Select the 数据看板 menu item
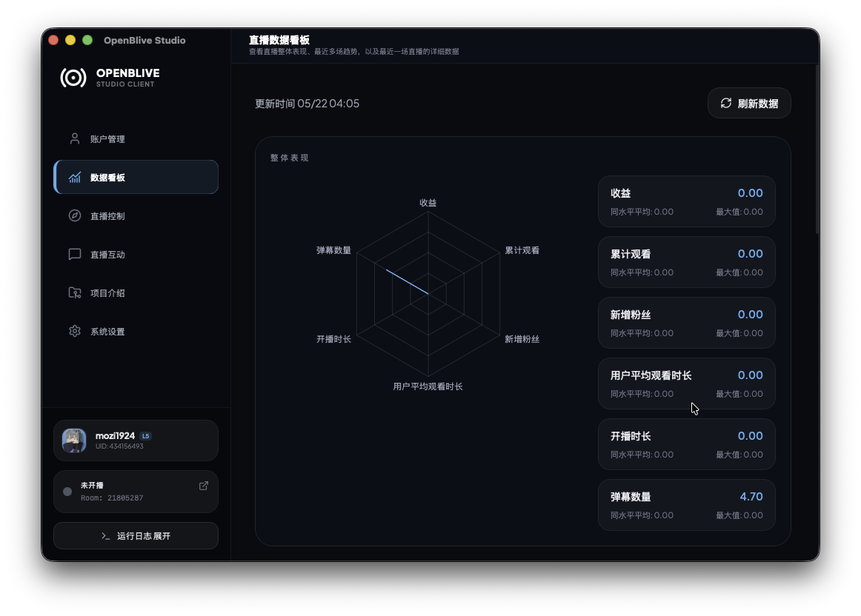This screenshot has height=616, width=861. [x=136, y=177]
